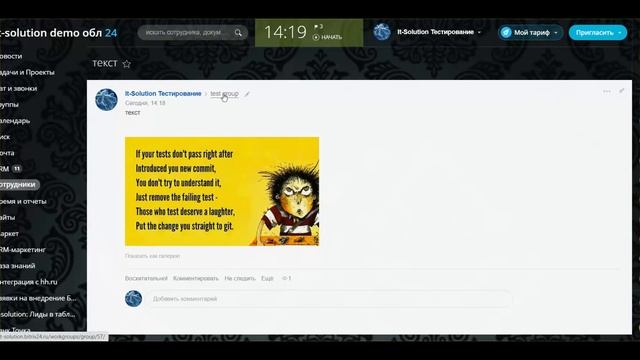Open Маркет in the sidebar
This screenshot has height=360, width=640.
tap(9, 234)
